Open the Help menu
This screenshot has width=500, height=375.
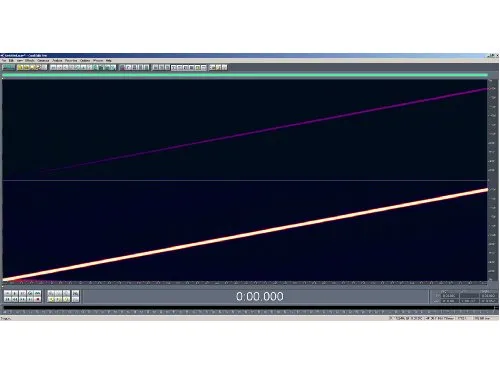click(x=109, y=61)
